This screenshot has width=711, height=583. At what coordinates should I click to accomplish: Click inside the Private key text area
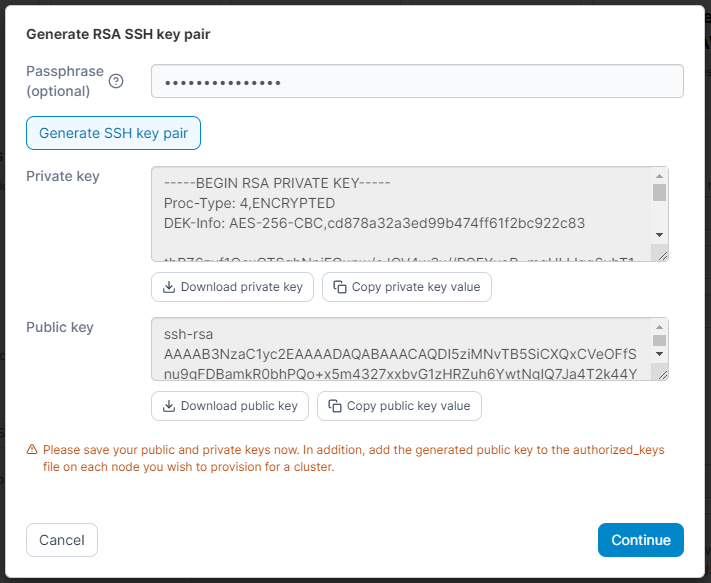[x=400, y=213]
